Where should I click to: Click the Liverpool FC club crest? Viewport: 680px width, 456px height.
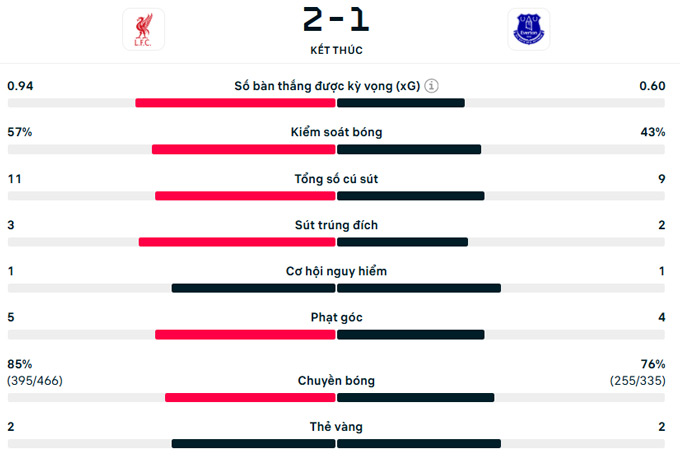[142, 29]
